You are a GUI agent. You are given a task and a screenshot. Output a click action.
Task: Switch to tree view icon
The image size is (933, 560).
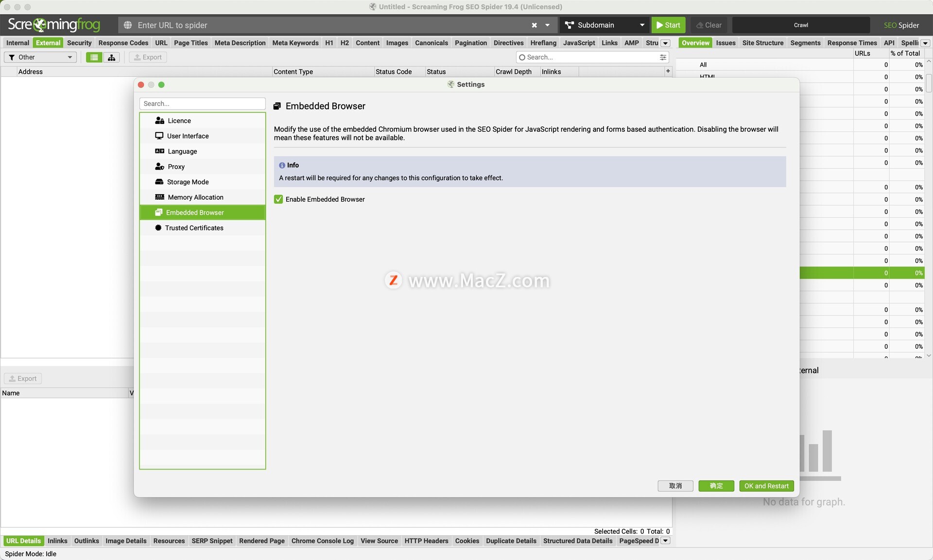pos(111,57)
